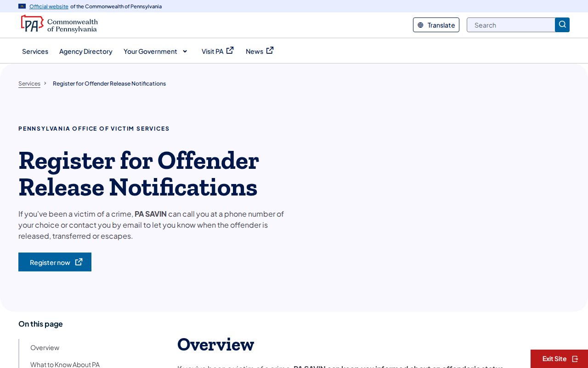Click the Pennsylvania flag icon in top banner
The image size is (588, 368).
click(22, 6)
